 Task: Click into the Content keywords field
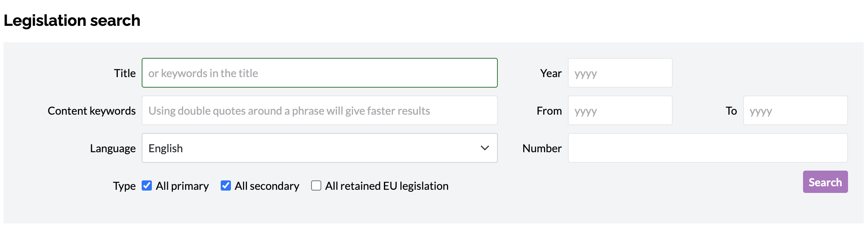coord(319,110)
